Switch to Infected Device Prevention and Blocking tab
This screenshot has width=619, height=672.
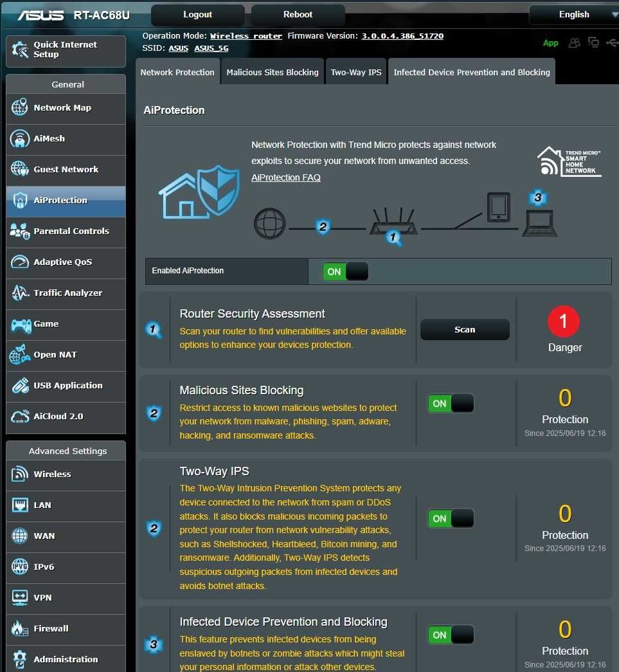472,72
